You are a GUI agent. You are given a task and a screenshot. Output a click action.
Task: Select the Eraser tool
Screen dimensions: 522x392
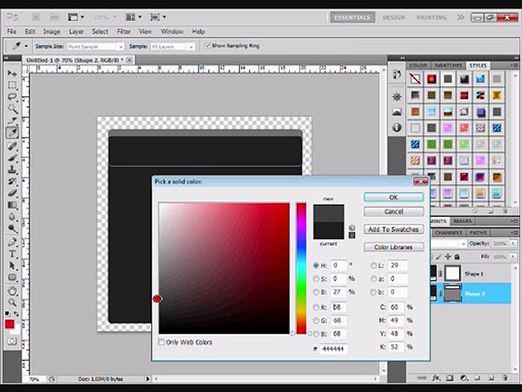[x=12, y=193]
